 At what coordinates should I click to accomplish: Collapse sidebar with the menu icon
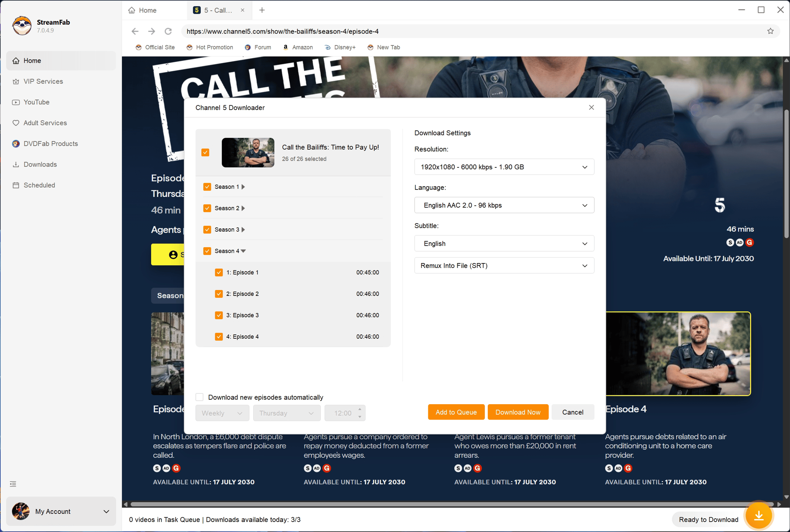click(x=13, y=484)
